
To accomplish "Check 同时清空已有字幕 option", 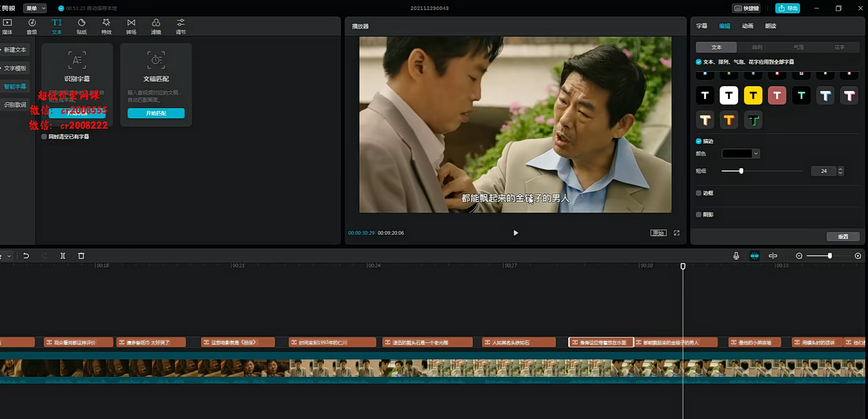I will (44, 137).
